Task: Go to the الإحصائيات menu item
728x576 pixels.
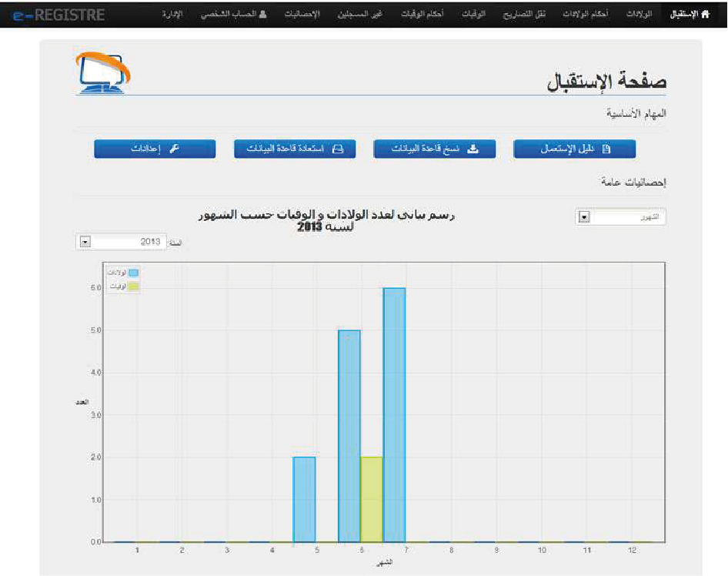Action: coord(302,14)
